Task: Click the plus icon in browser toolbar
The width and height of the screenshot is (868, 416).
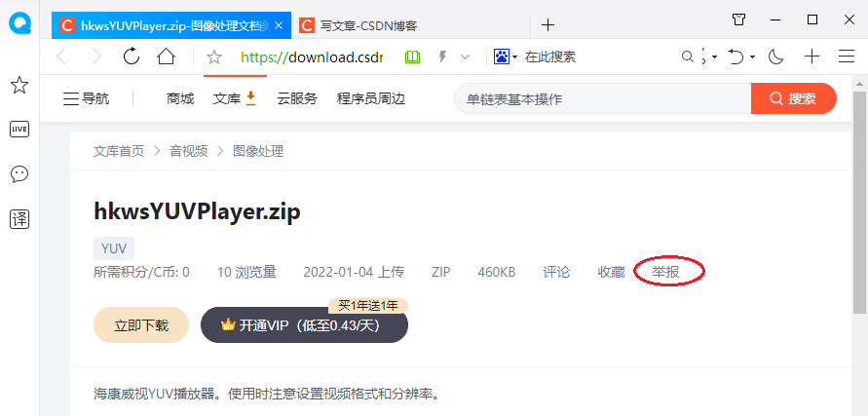Action: (811, 56)
